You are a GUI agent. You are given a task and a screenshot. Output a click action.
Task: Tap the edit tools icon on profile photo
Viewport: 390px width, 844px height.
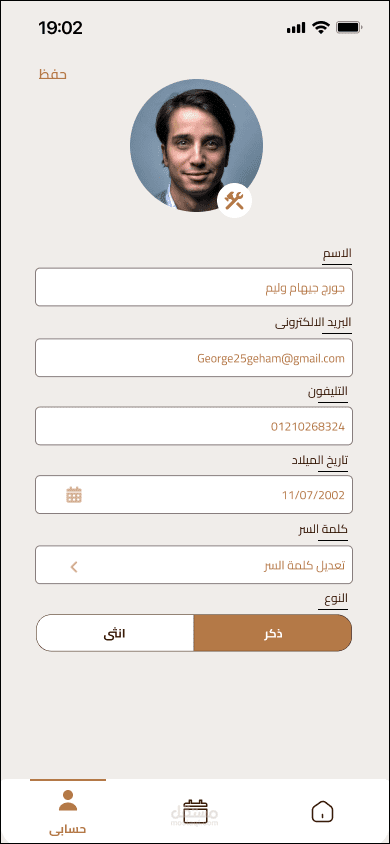coord(235,201)
